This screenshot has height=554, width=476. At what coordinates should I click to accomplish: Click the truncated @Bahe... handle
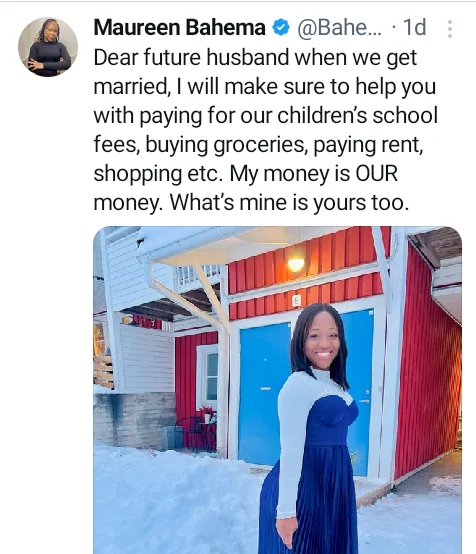click(340, 28)
